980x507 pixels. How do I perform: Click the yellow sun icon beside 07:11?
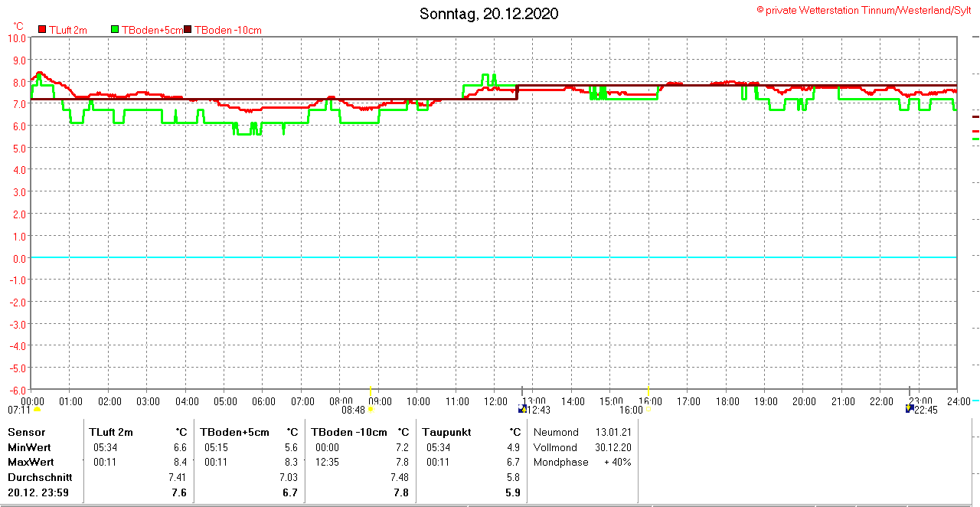[x=37, y=410]
